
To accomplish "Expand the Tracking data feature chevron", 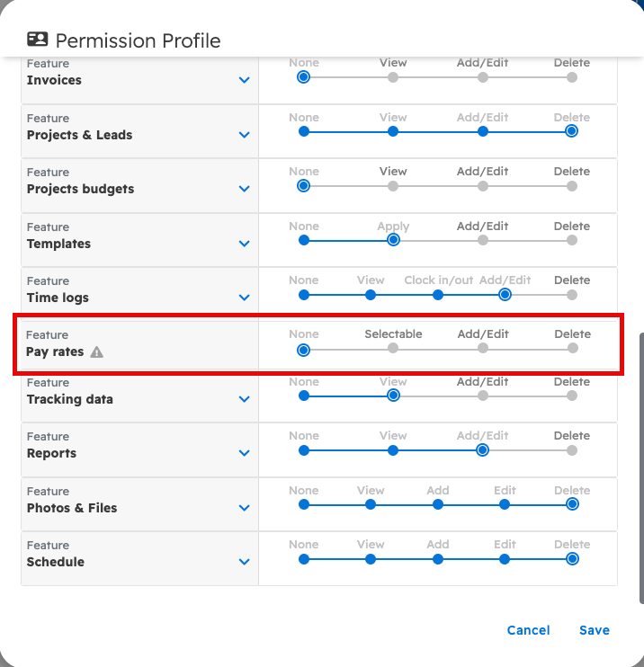I will [x=244, y=399].
